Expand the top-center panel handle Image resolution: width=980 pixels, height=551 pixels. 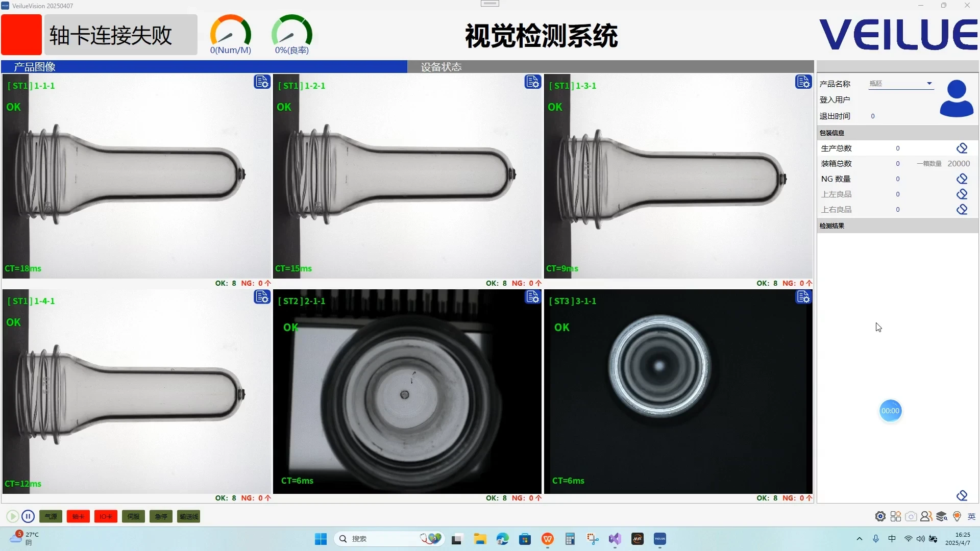click(489, 3)
